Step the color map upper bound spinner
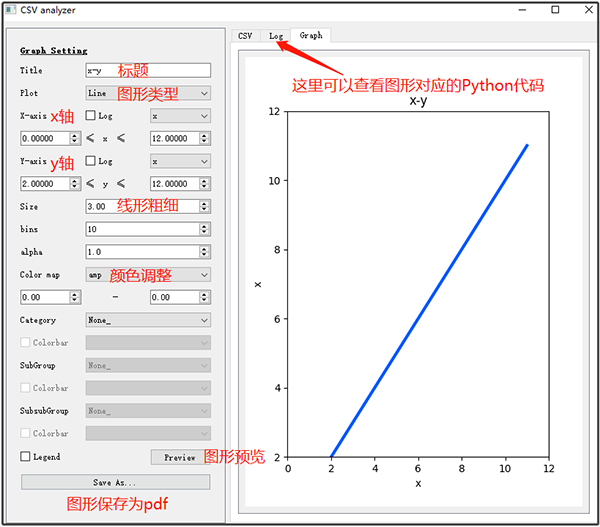Image resolution: width=600 pixels, height=527 pixels. (x=204, y=297)
